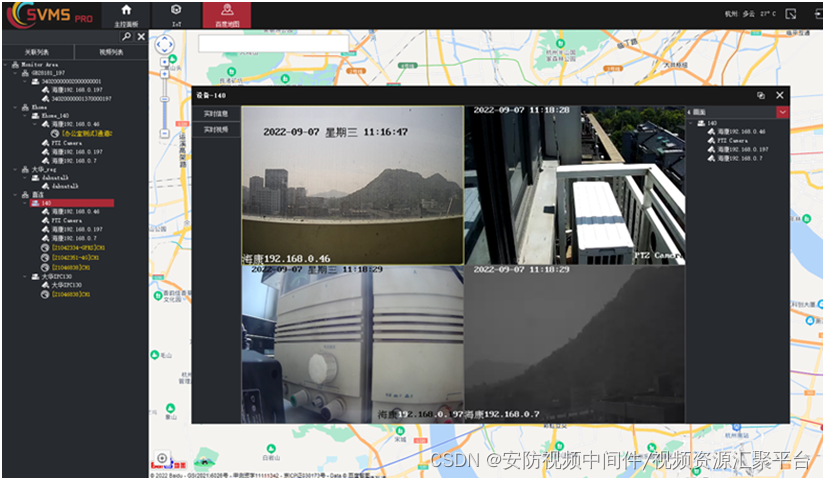This screenshot has width=825, height=480.
Task: Select the Monitor Area tree node
Action: (39, 65)
